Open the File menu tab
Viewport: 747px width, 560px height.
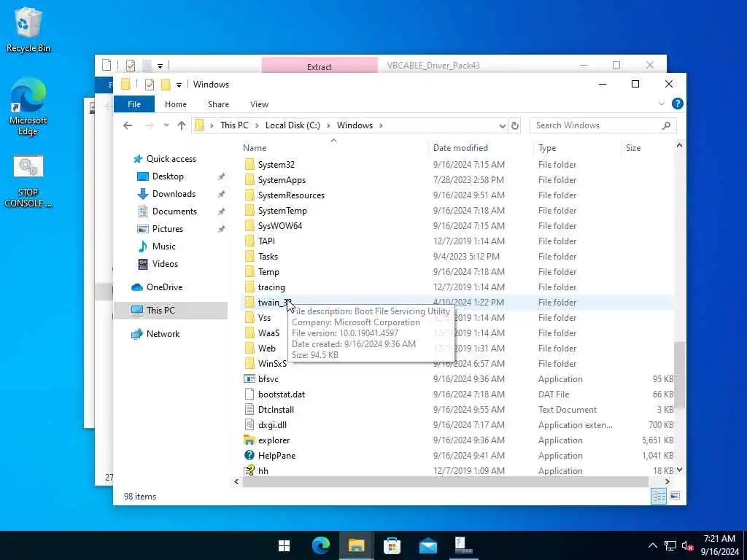pyautogui.click(x=134, y=104)
